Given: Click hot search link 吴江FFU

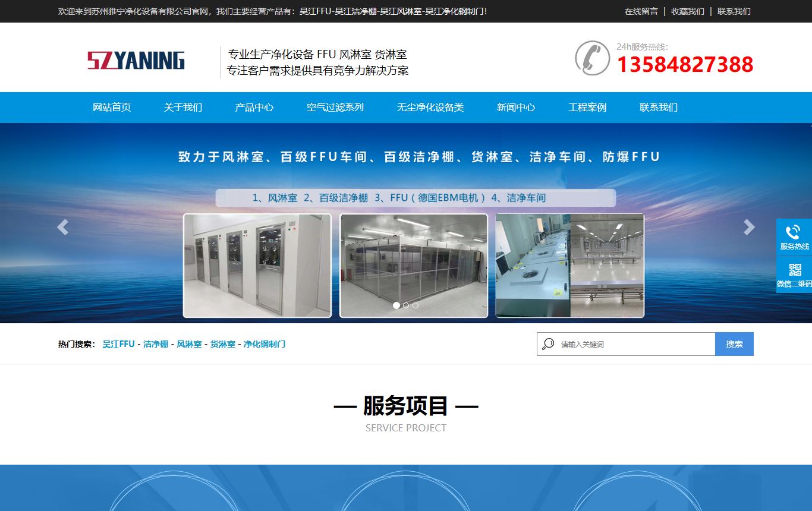Looking at the screenshot, I should click(x=119, y=344).
